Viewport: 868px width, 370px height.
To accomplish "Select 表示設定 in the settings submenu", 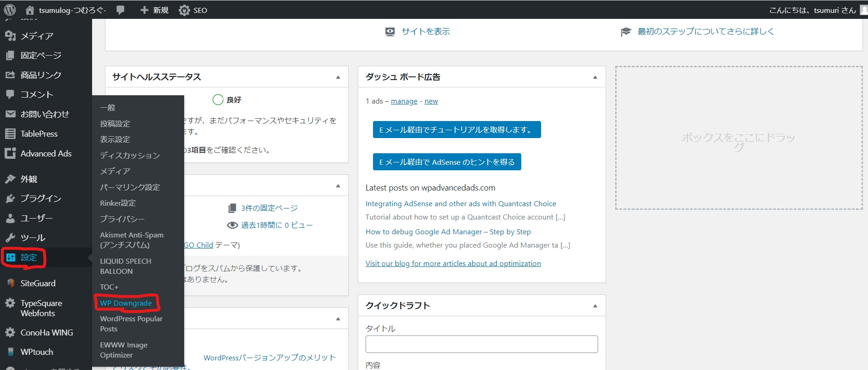I will (115, 139).
